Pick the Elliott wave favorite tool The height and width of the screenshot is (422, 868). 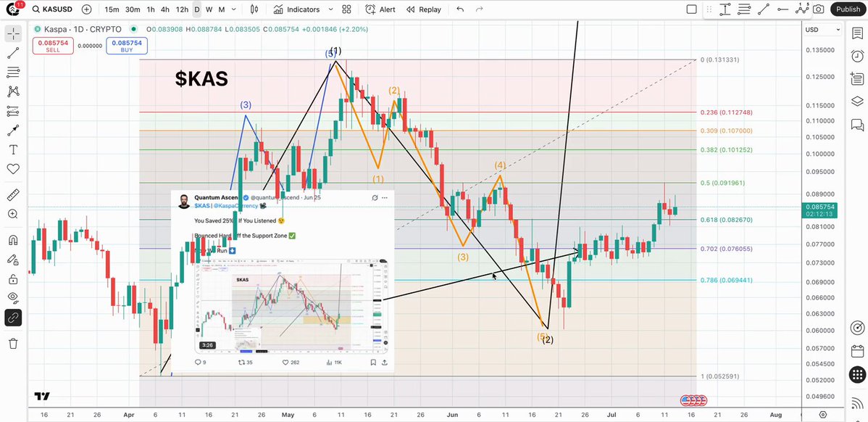(802, 9)
